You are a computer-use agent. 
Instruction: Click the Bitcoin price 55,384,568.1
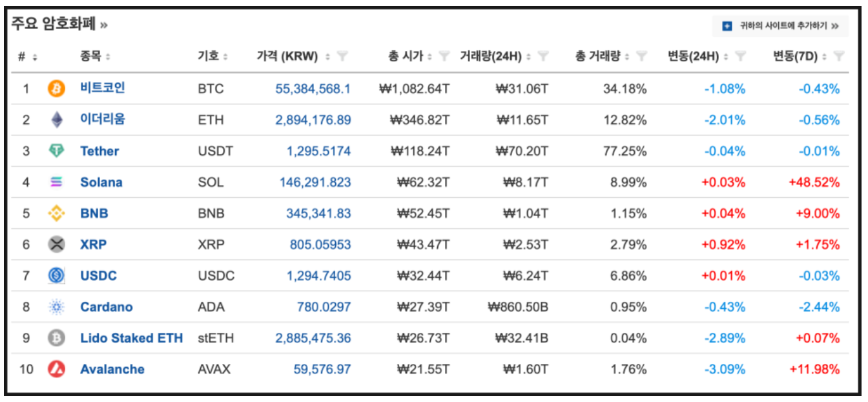click(313, 89)
